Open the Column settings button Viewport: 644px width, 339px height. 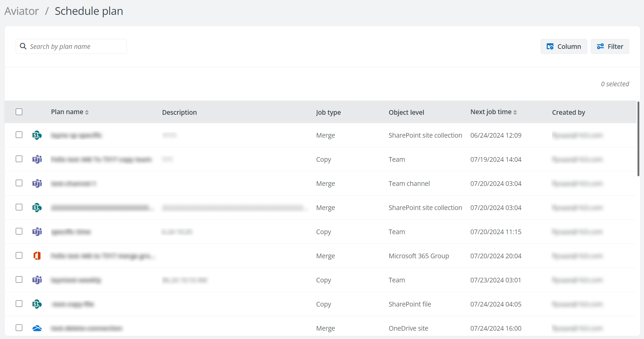[563, 46]
